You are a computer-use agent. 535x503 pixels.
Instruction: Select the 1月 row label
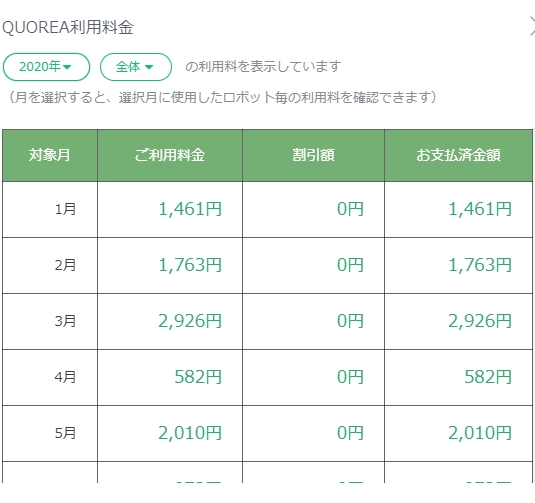pos(65,209)
